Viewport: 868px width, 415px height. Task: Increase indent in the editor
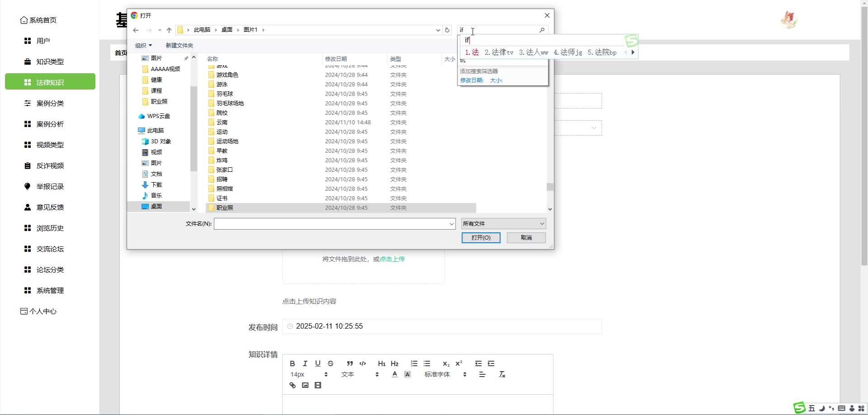[491, 363]
